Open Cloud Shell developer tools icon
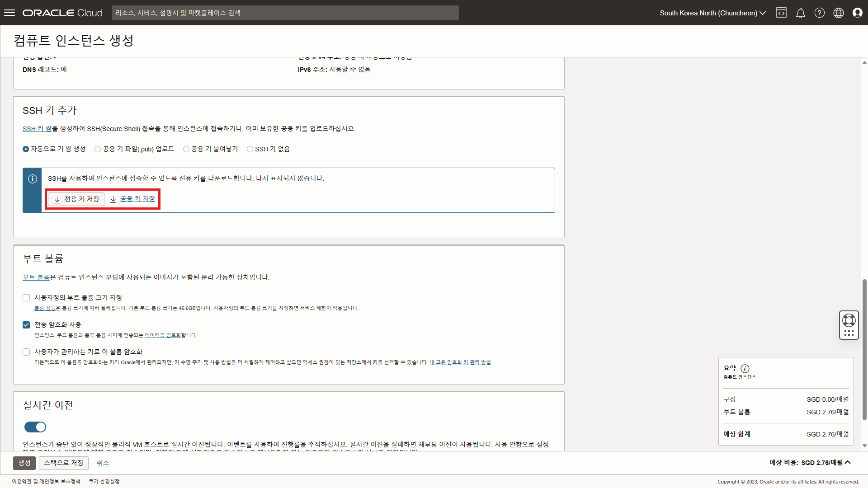The image size is (868, 488). pos(781,13)
